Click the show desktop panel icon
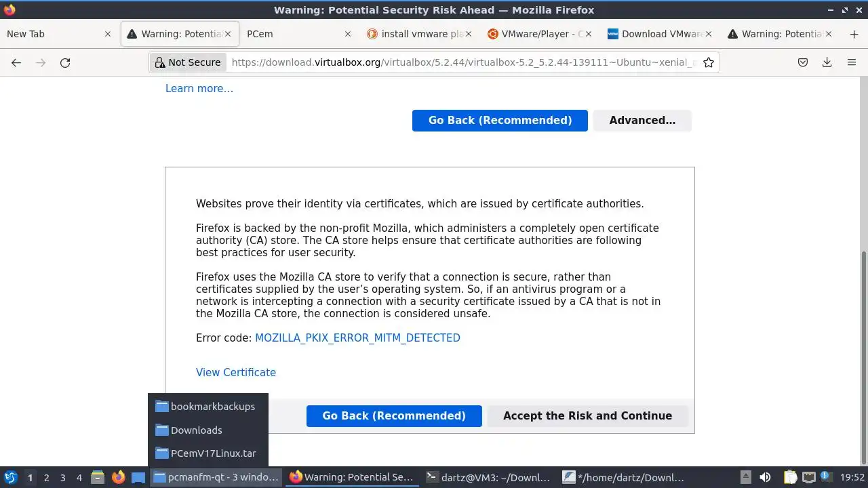Image resolution: width=868 pixels, height=488 pixels. 138,477
